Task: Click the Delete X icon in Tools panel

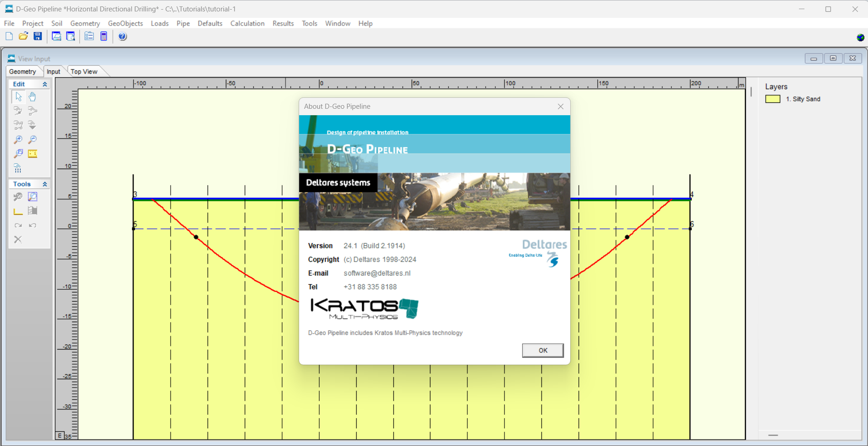Action: tap(18, 239)
